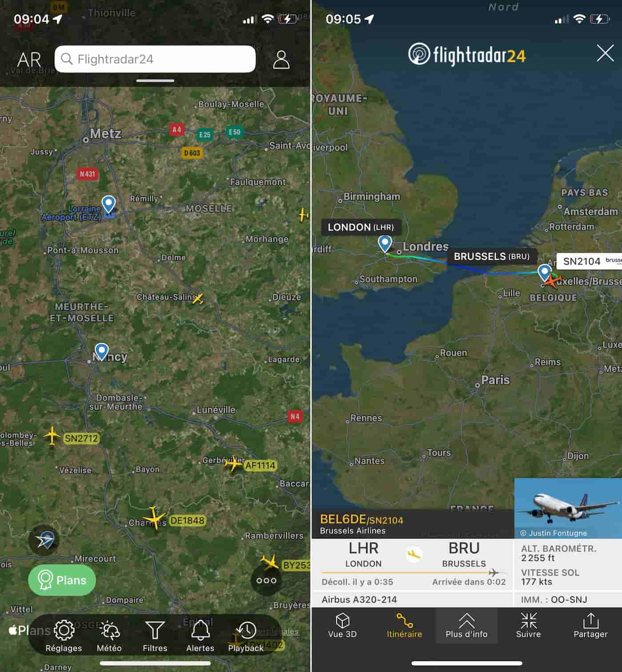Toggle the Itinéraire route display

click(x=404, y=625)
